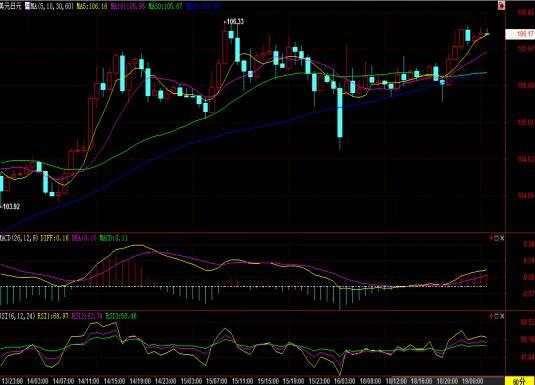Click the 美元日元 symbol title
This screenshot has height=385, width=535.
click(11, 6)
